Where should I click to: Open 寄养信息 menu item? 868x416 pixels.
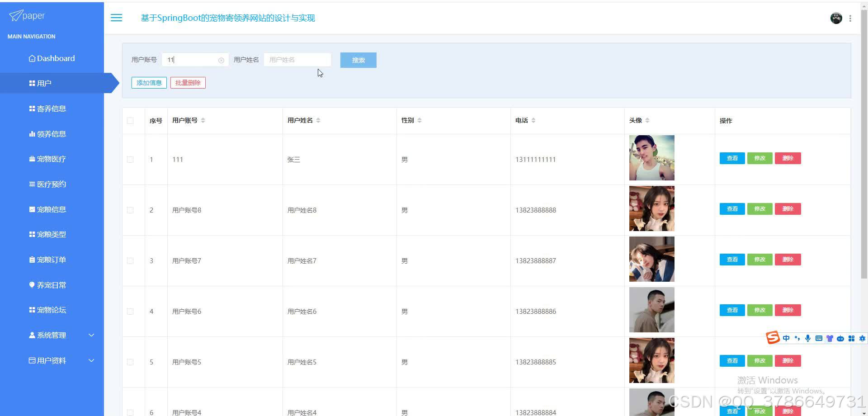pos(52,109)
